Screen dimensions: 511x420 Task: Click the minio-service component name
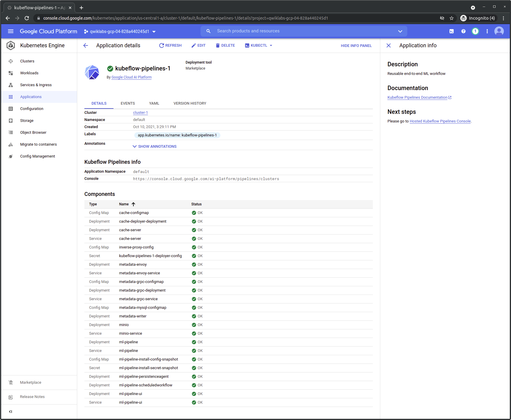click(x=131, y=334)
